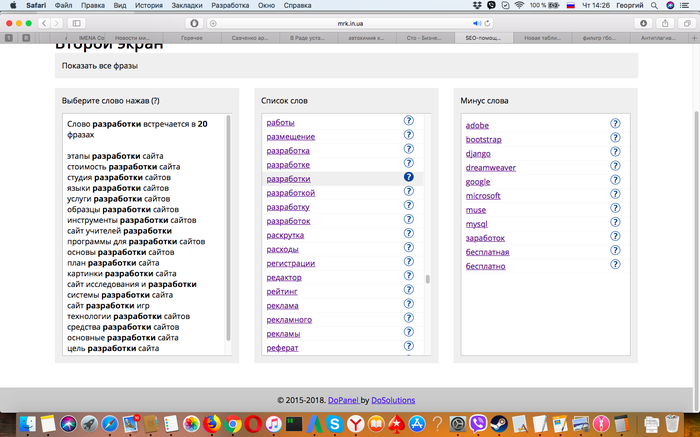This screenshot has height=437, width=700.
Task: Open the DoSolutions footer link
Action: click(393, 400)
